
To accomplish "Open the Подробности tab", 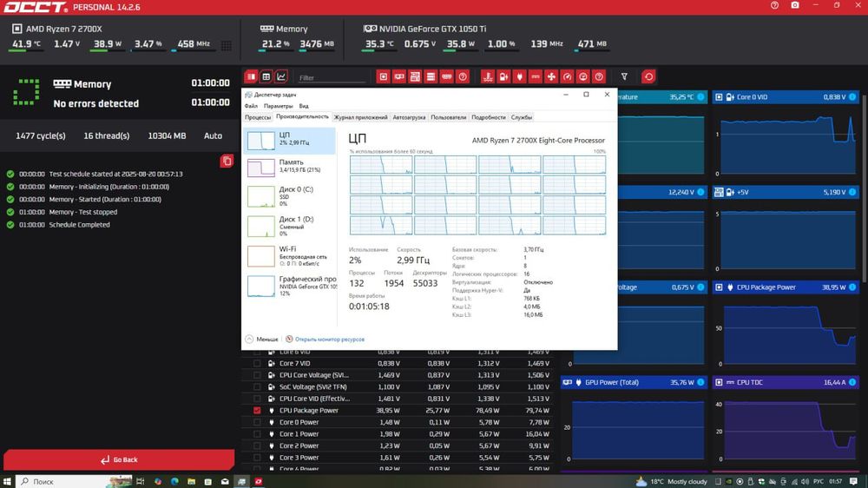I will point(488,117).
